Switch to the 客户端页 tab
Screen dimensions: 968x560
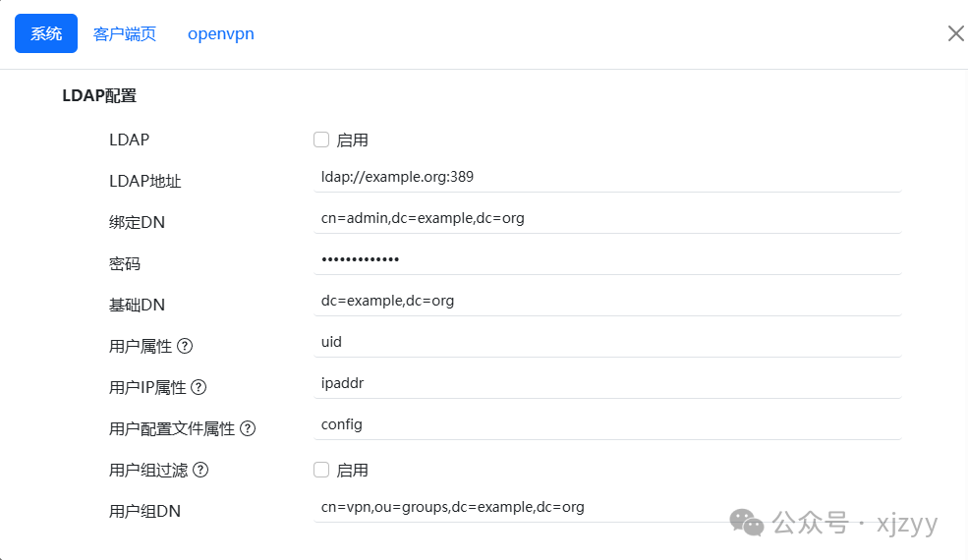coord(125,33)
